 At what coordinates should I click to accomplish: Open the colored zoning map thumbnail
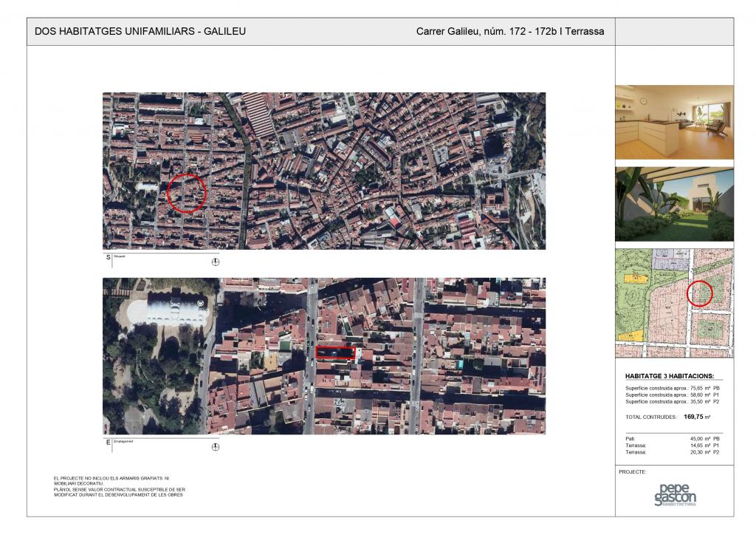pyautogui.click(x=674, y=303)
